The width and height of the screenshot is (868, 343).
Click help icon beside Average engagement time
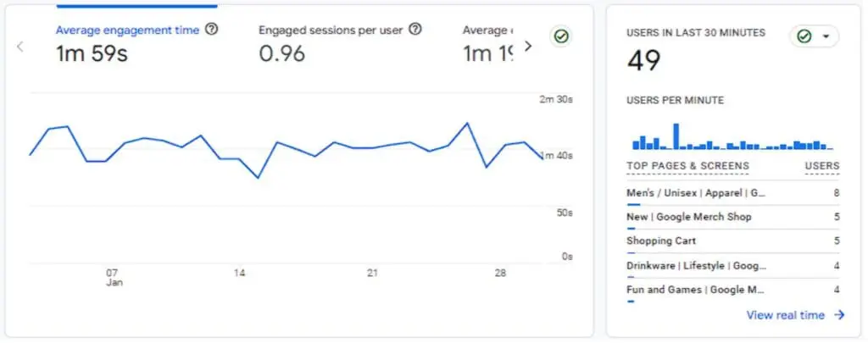(211, 30)
